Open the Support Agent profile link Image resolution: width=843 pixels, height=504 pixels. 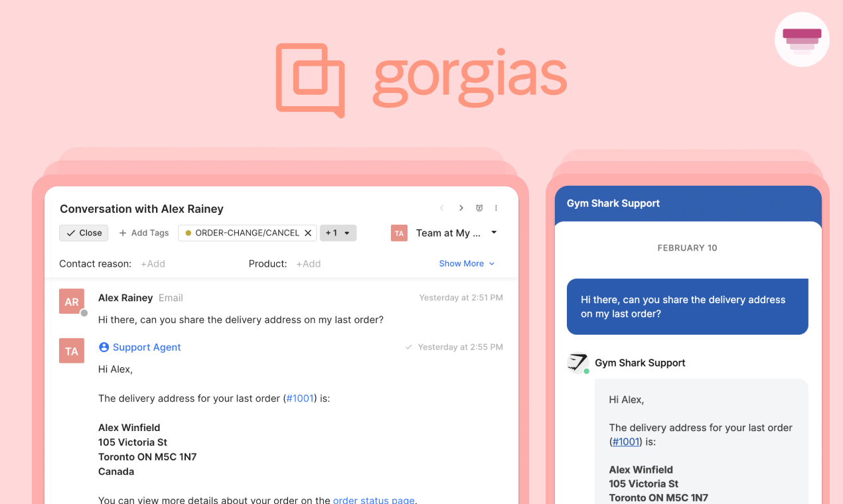[x=147, y=347]
